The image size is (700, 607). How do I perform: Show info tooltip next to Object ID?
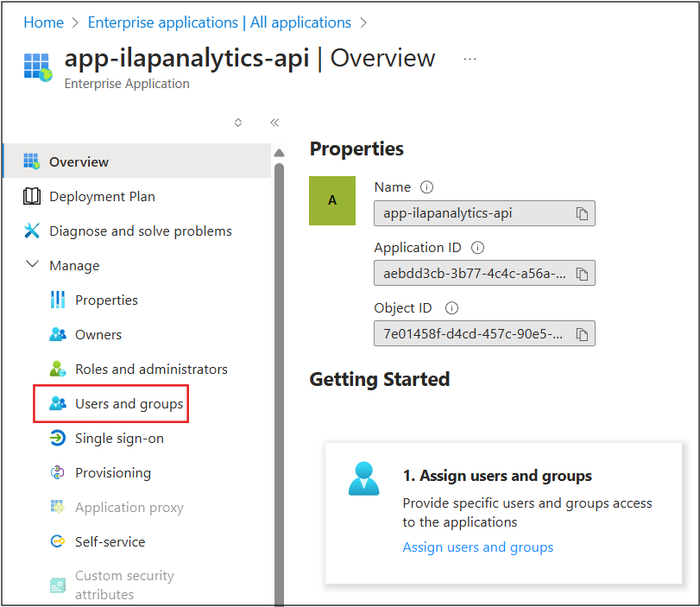click(x=451, y=307)
